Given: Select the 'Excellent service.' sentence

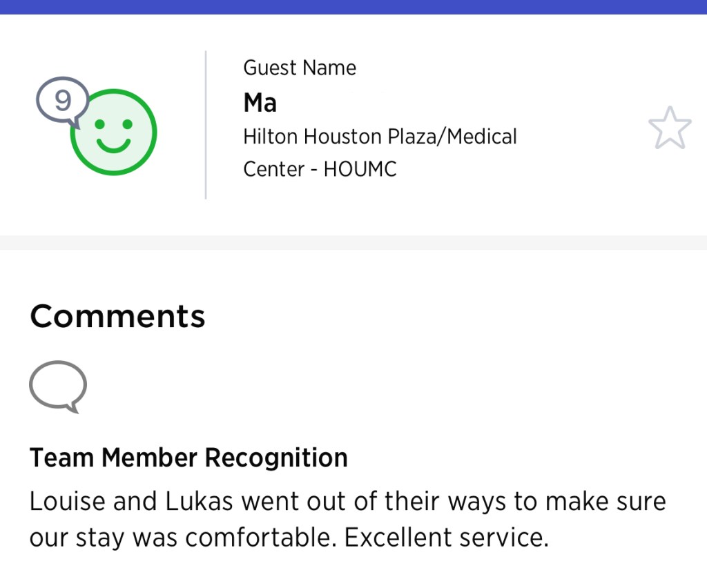Looking at the screenshot, I should 446,538.
